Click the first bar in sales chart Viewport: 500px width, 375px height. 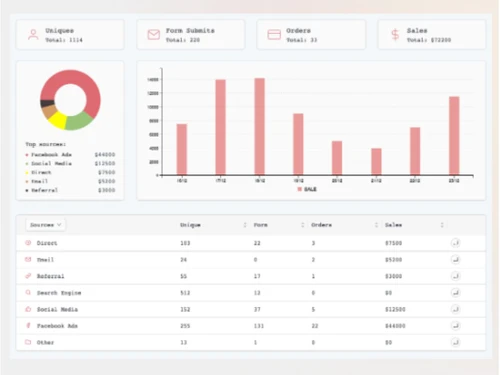pos(182,149)
